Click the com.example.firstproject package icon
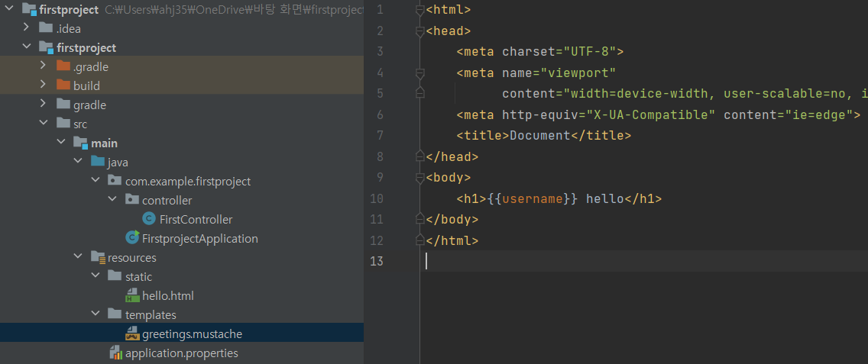The image size is (868, 364). (x=115, y=181)
